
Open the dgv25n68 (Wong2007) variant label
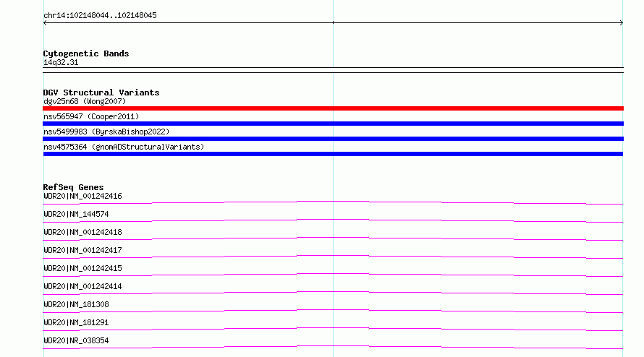(x=85, y=101)
